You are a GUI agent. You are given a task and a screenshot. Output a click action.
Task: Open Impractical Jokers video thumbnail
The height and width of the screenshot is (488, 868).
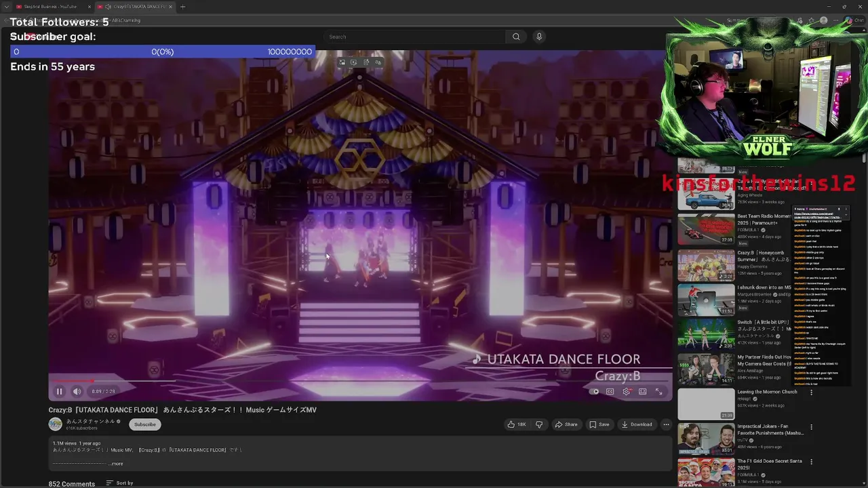pyautogui.click(x=706, y=439)
